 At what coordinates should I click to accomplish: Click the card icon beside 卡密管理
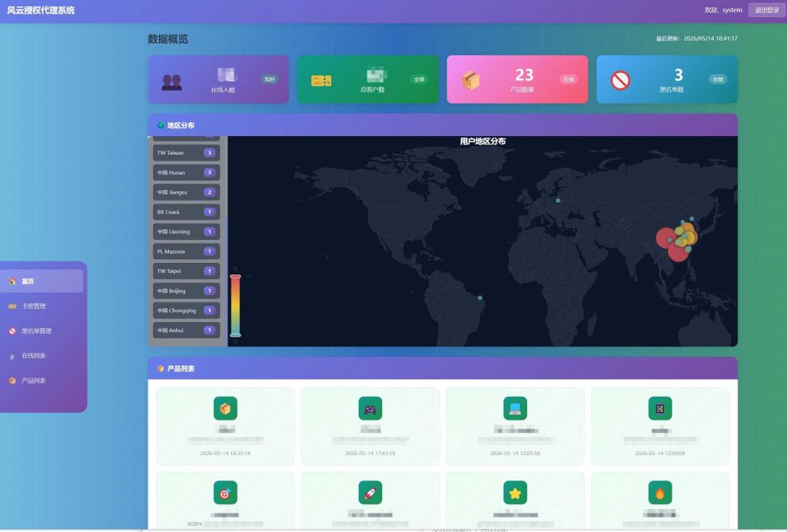point(12,306)
